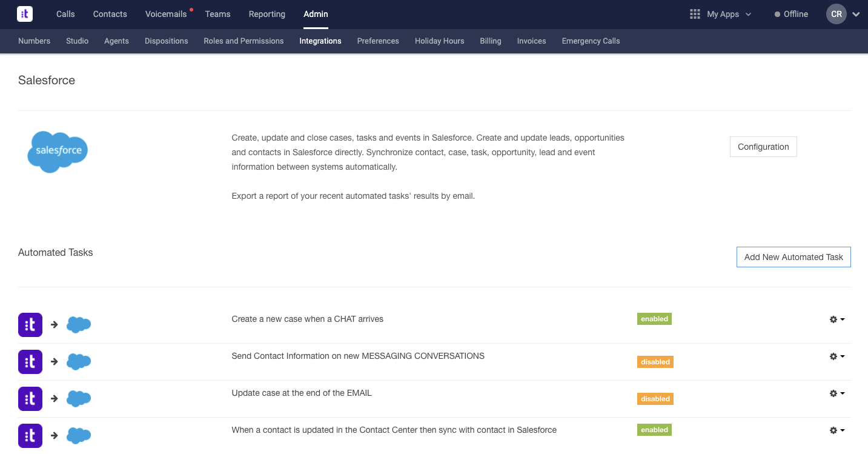Click 'Update case at the end of the EMAIL'
868x454 pixels.
point(302,393)
